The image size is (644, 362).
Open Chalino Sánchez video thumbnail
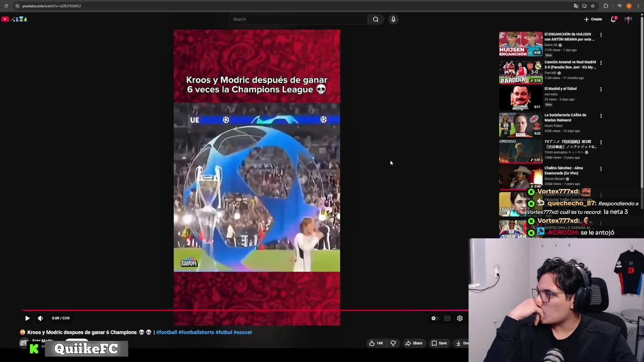point(521,177)
